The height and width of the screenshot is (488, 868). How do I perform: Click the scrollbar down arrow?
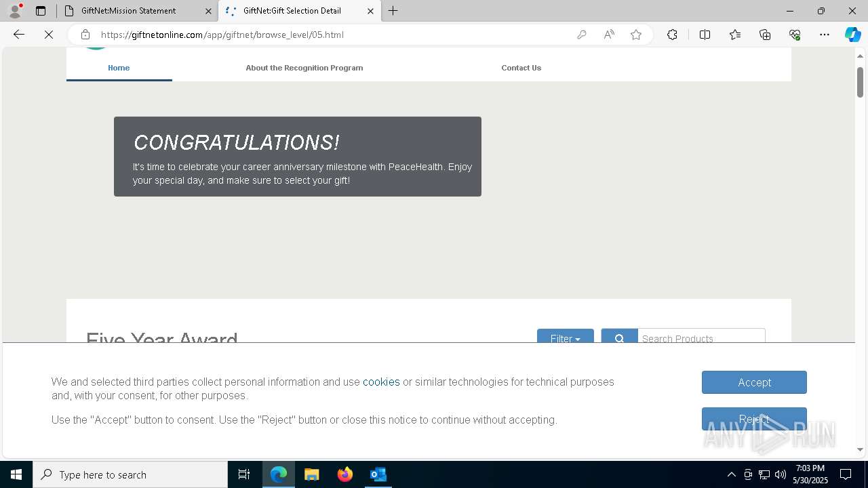[860, 449]
